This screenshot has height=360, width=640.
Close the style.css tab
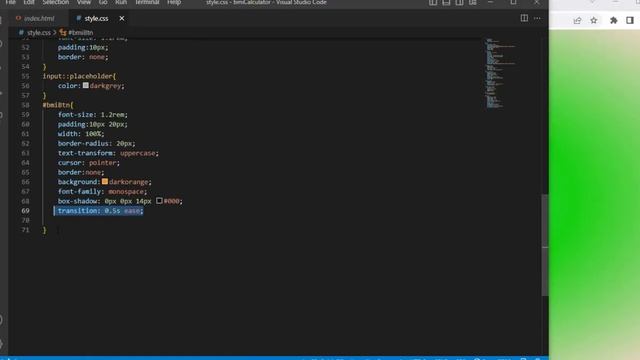click(x=122, y=18)
